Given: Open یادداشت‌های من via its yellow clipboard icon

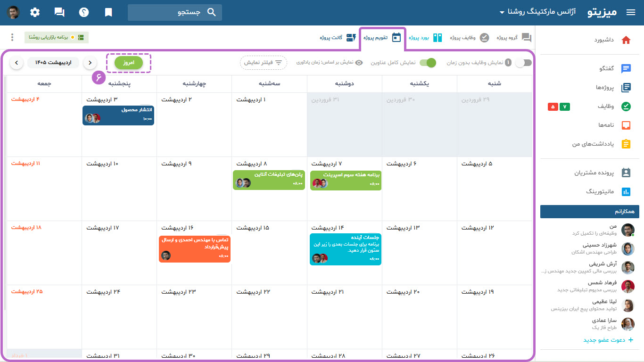Looking at the screenshot, I should pos(626,144).
